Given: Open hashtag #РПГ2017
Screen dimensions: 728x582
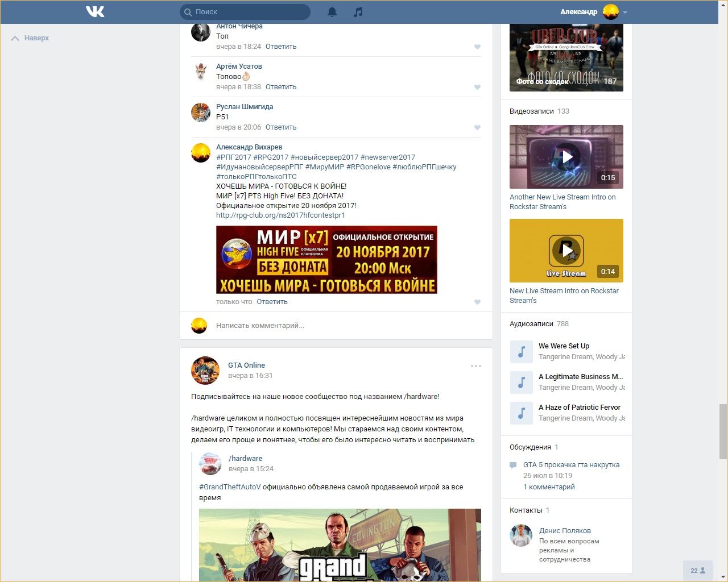Looking at the screenshot, I should point(234,157).
